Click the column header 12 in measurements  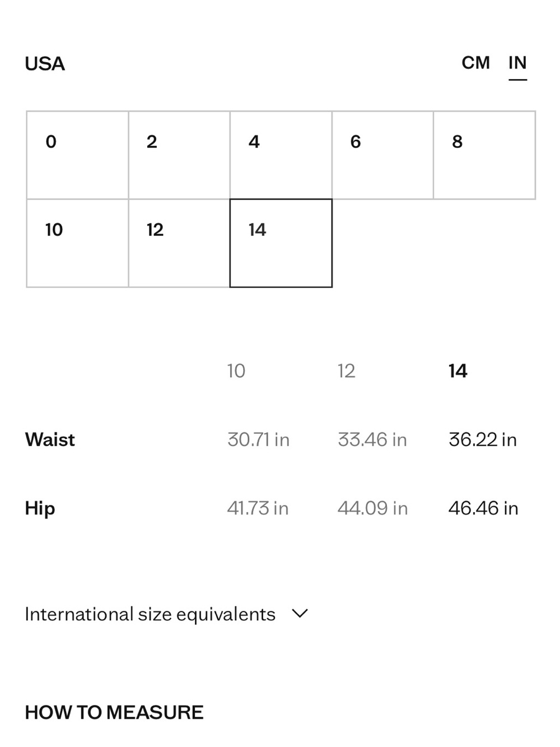(347, 371)
